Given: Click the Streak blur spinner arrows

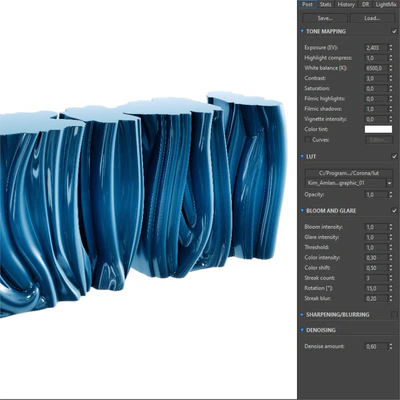Looking at the screenshot, I should (x=391, y=298).
